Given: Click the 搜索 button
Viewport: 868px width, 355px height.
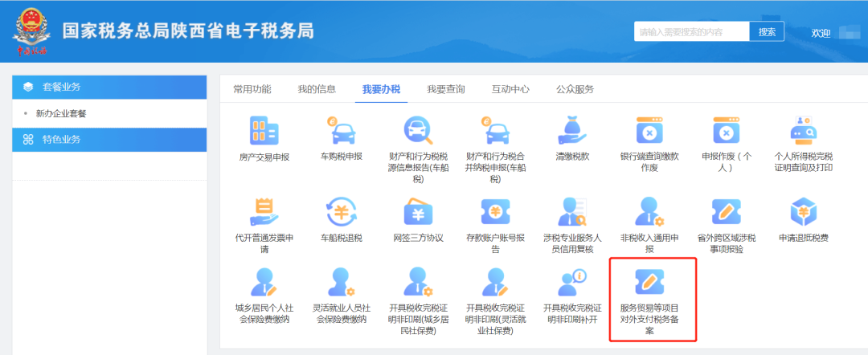Looking at the screenshot, I should pos(767,31).
